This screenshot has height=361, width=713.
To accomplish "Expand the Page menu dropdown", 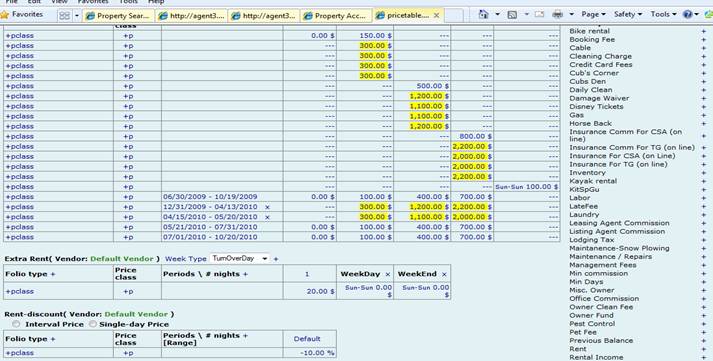I will point(593,15).
